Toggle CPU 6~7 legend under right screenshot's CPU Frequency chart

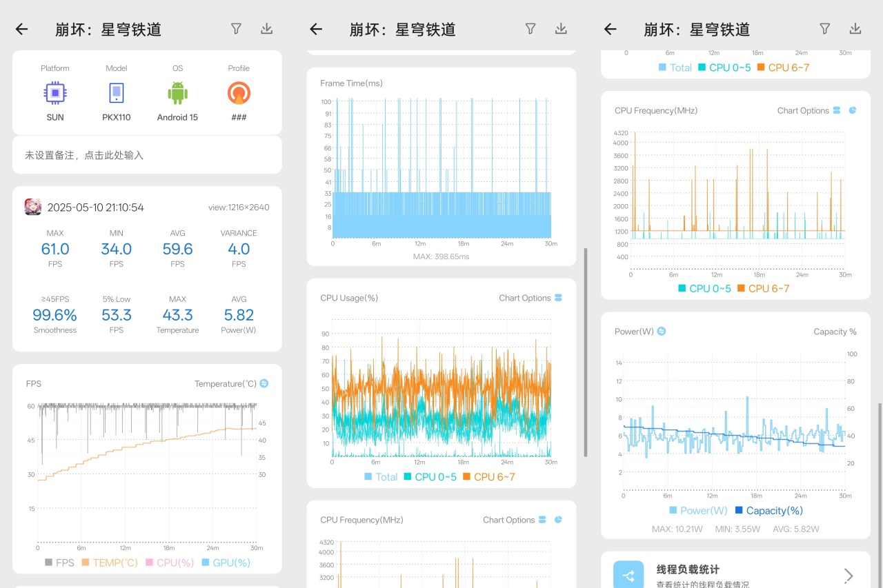(x=764, y=289)
